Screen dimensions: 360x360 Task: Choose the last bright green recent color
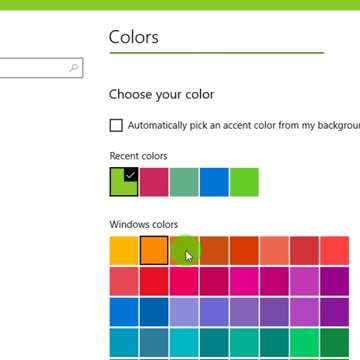pos(244,182)
